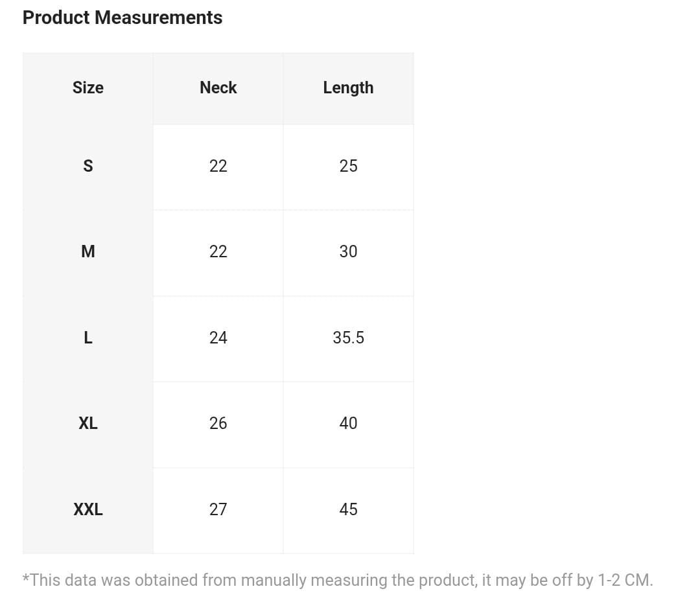Select the Neck column header
This screenshot has height=602, width=700.
tap(218, 87)
